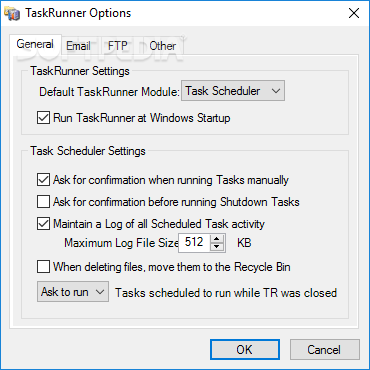Image resolution: width=370 pixels, height=370 pixels.
Task: Expand the Ask to run dropdown
Action: click(73, 292)
